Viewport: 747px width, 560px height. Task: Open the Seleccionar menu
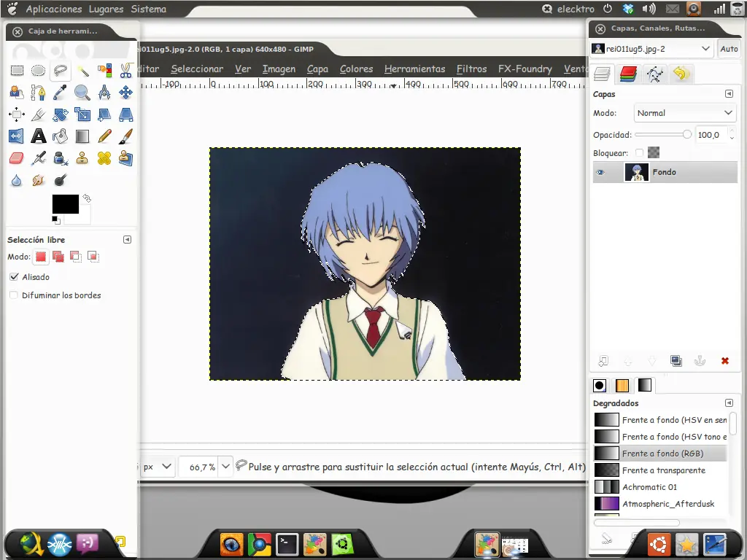click(197, 69)
